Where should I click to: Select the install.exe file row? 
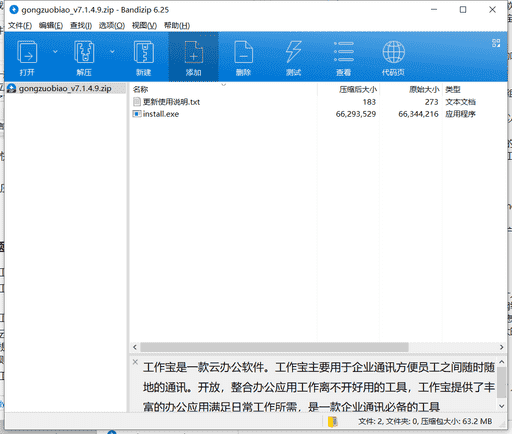pyautogui.click(x=318, y=114)
